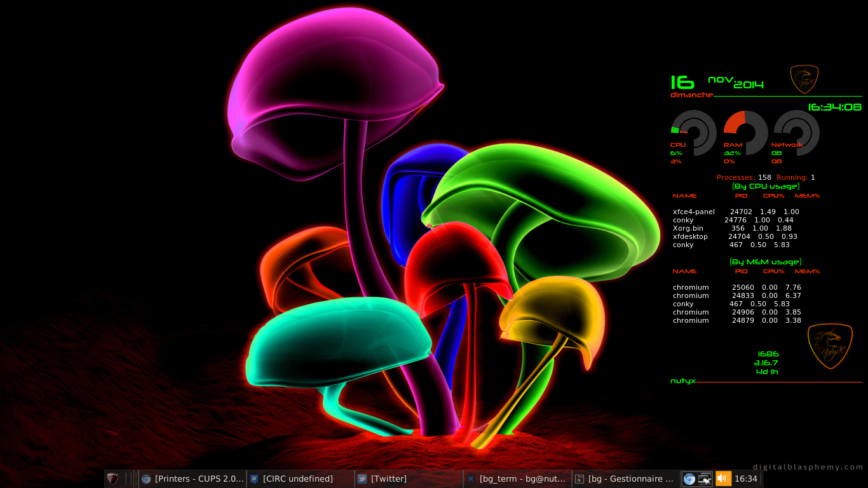This screenshot has height=488, width=868.
Task: Click the 'nov.' month text
Action: 721,80
